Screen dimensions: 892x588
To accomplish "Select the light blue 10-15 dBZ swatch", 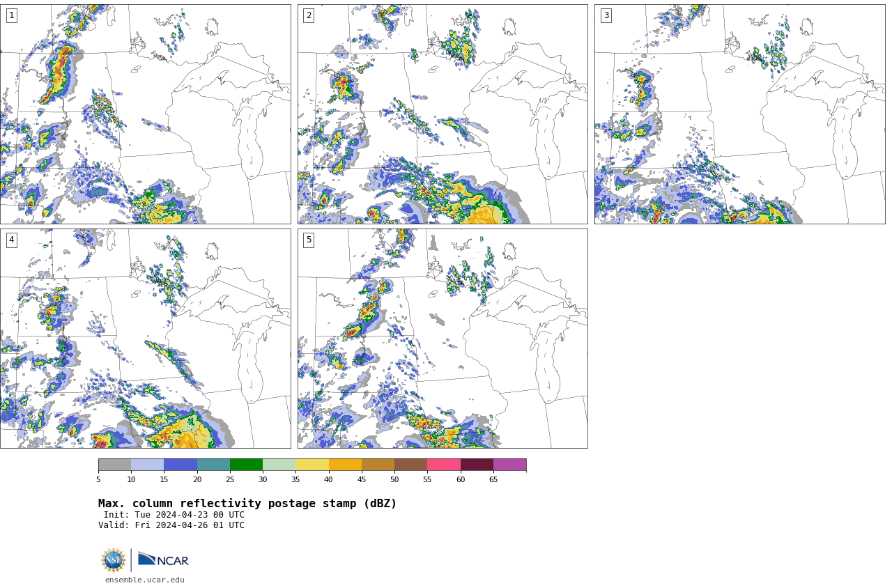I will click(148, 465).
